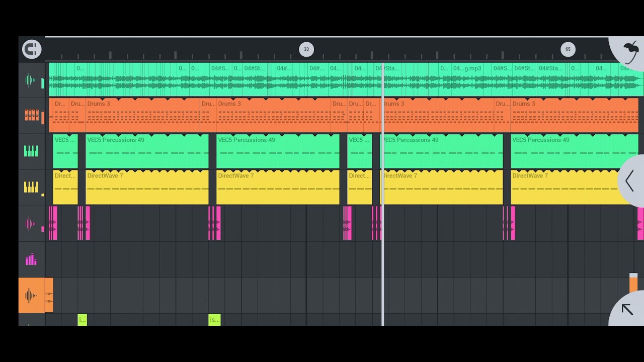Screen dimensions: 644x362
Task: Select Drums 3 clip beneath marker 65
Action: (x=574, y=116)
